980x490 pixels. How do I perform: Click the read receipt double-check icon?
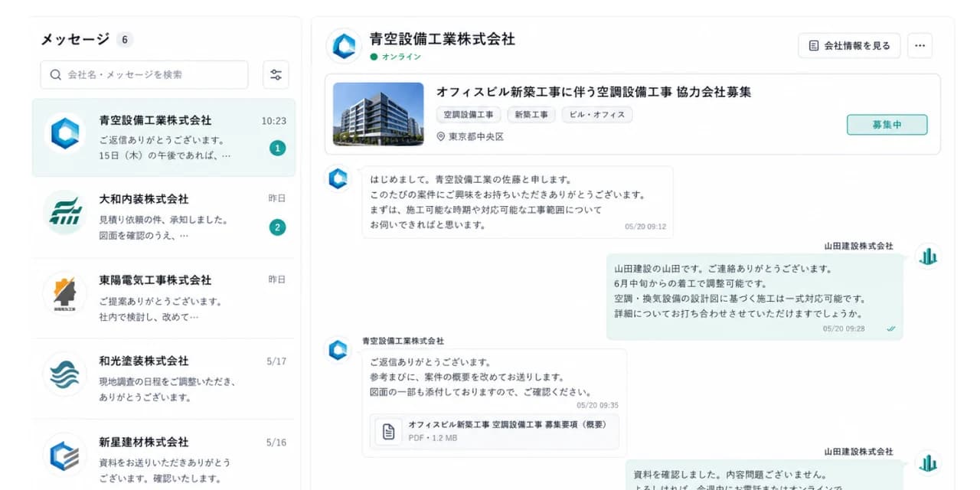[891, 328]
